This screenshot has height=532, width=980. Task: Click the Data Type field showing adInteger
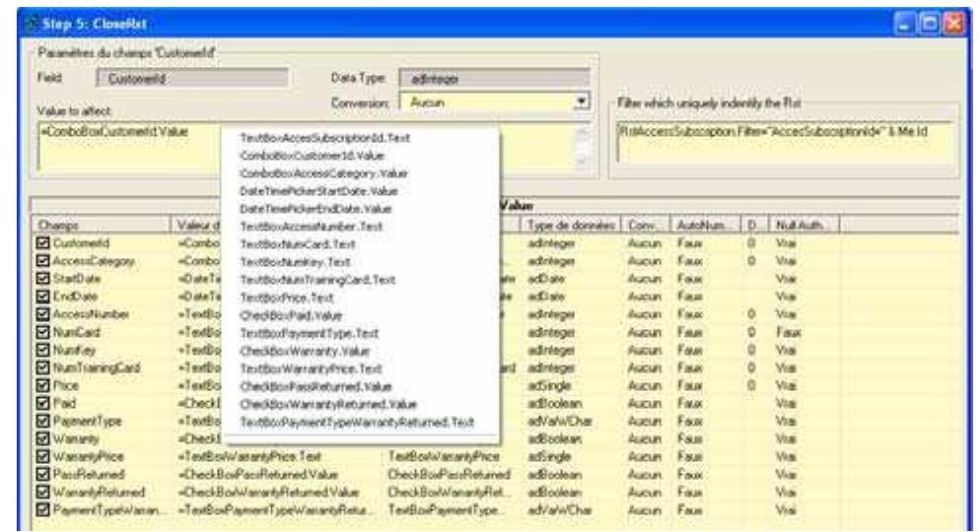(x=494, y=79)
